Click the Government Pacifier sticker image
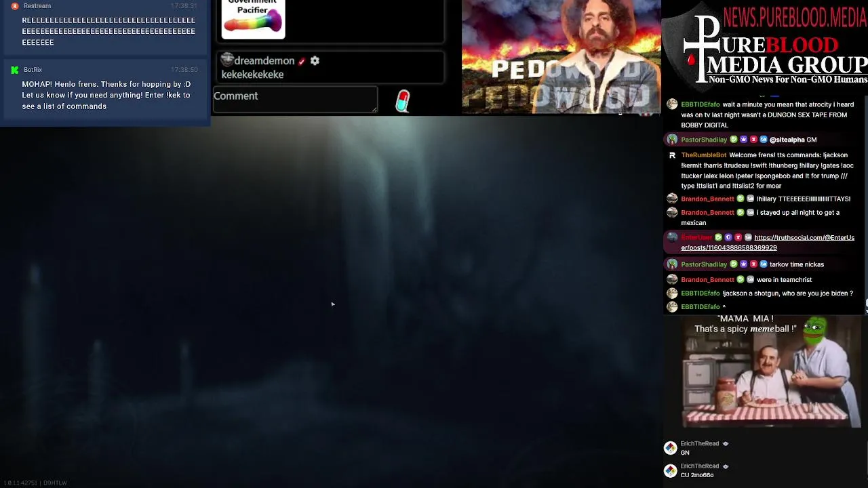The height and width of the screenshot is (488, 868). 253,19
